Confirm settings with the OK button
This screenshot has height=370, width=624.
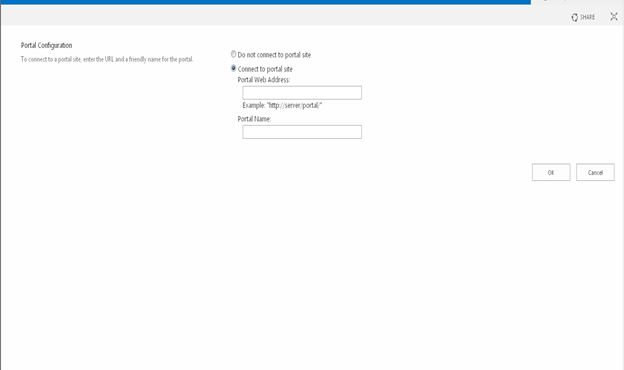coord(551,172)
